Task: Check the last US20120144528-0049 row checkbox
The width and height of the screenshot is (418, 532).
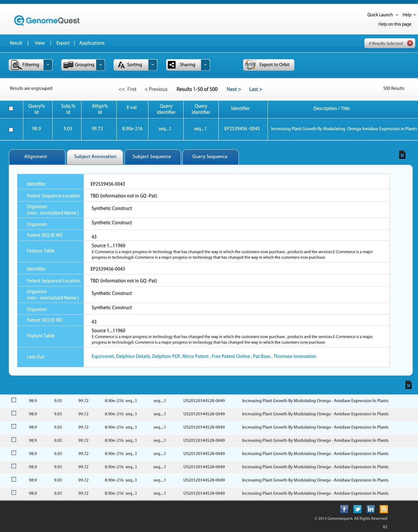Action: [14, 492]
